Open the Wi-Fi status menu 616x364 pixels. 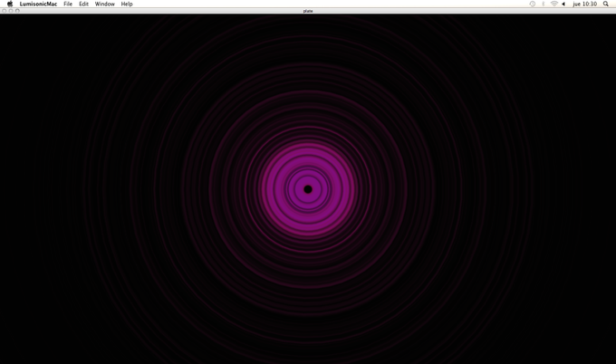point(553,4)
